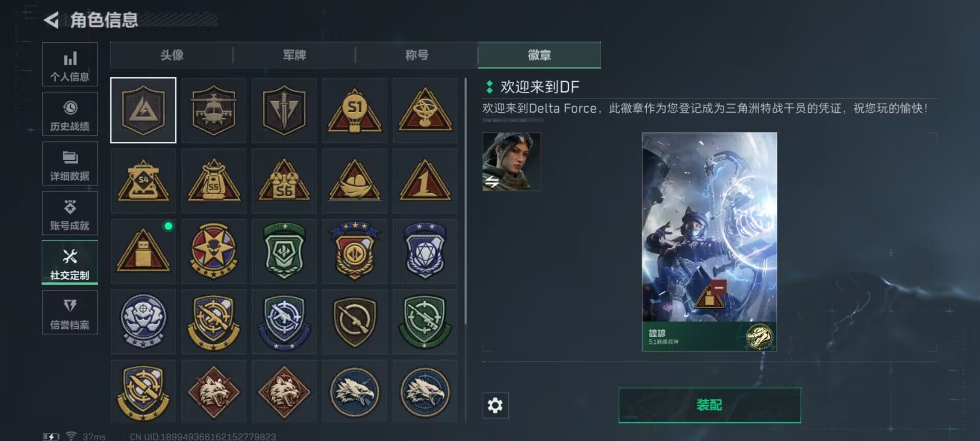Pick the S6 triangle badge
The image size is (980, 441).
(284, 181)
